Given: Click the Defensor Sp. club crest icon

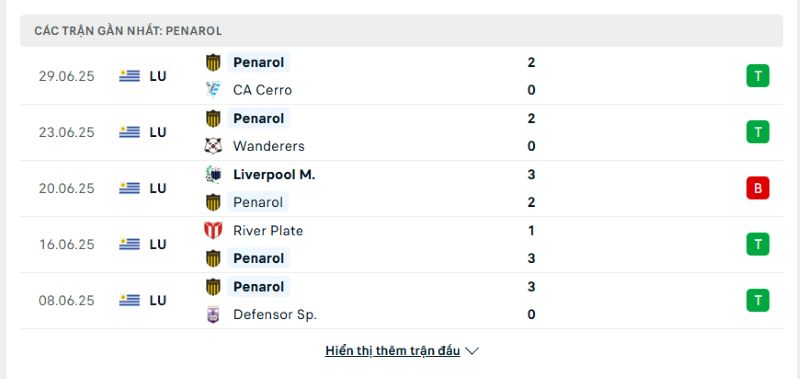Looking at the screenshot, I should pyautogui.click(x=213, y=315).
